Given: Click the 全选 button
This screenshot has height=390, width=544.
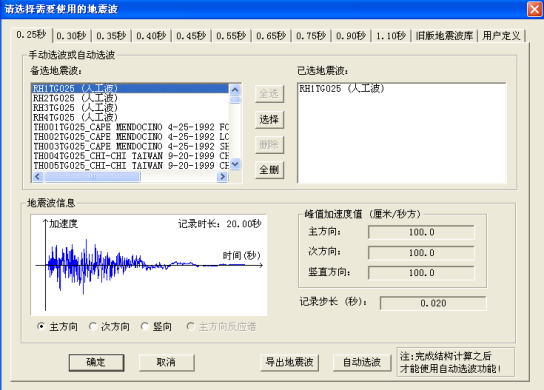Looking at the screenshot, I should point(269,94).
